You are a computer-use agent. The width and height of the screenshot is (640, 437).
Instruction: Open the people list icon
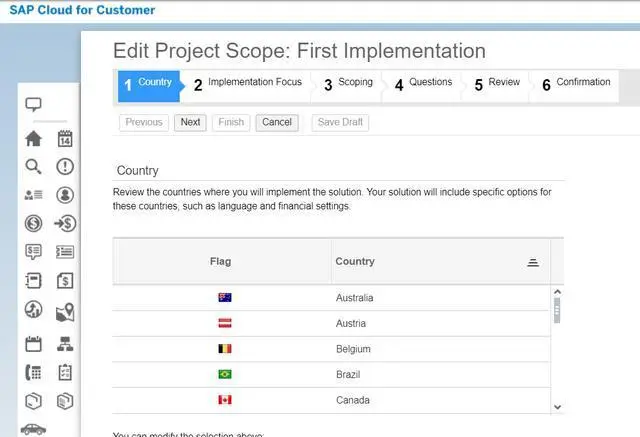coord(33,195)
